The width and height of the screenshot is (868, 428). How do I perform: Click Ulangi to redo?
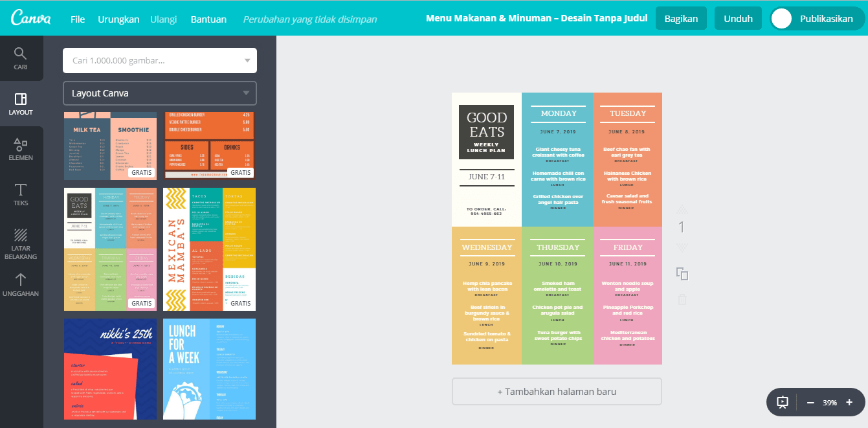(163, 19)
